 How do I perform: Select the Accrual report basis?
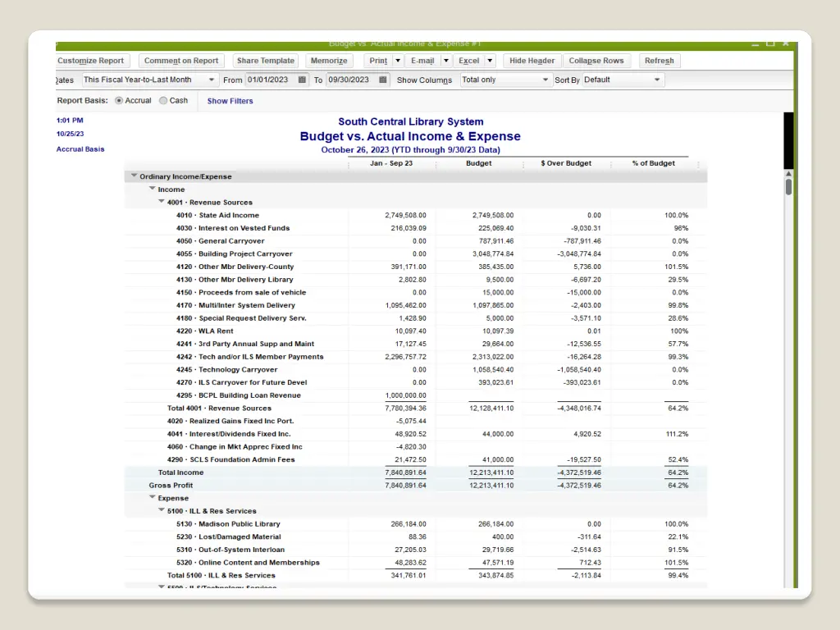119,101
